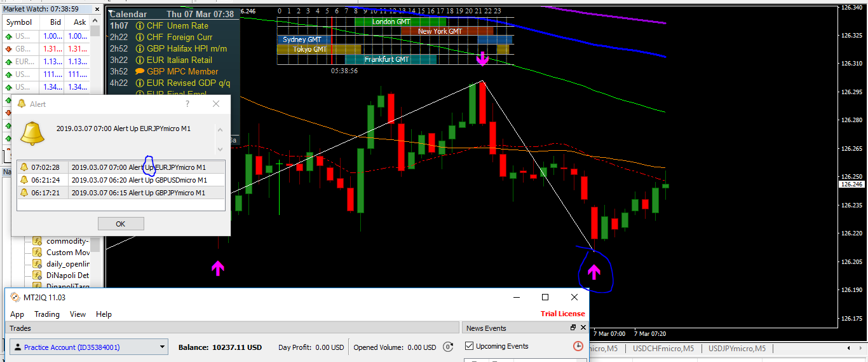Select the EUR... symbol row in Market Watch

click(46, 62)
